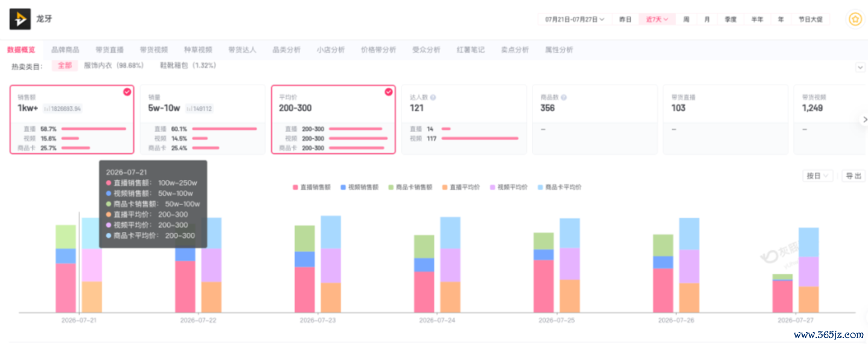Open the 卖点分析 tab

[515, 49]
